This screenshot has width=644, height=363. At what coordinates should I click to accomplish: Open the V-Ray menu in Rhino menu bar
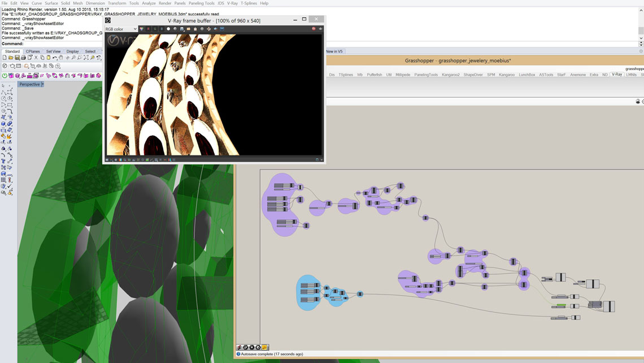[x=233, y=3]
